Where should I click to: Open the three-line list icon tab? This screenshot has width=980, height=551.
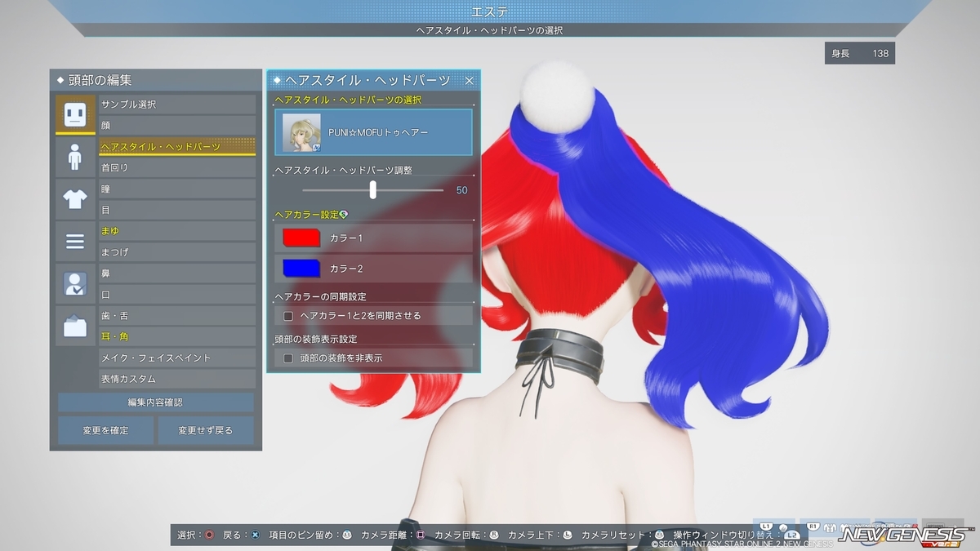[75, 242]
